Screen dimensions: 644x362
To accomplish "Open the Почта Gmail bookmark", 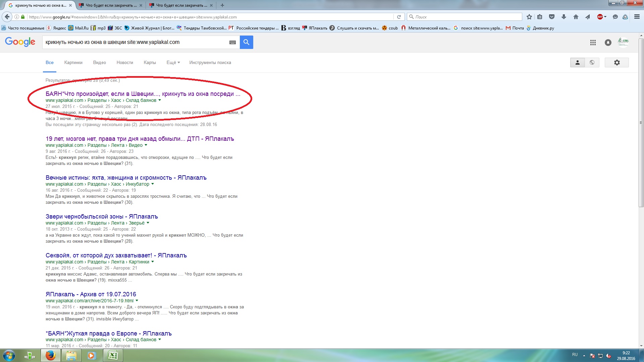I will 515,28.
